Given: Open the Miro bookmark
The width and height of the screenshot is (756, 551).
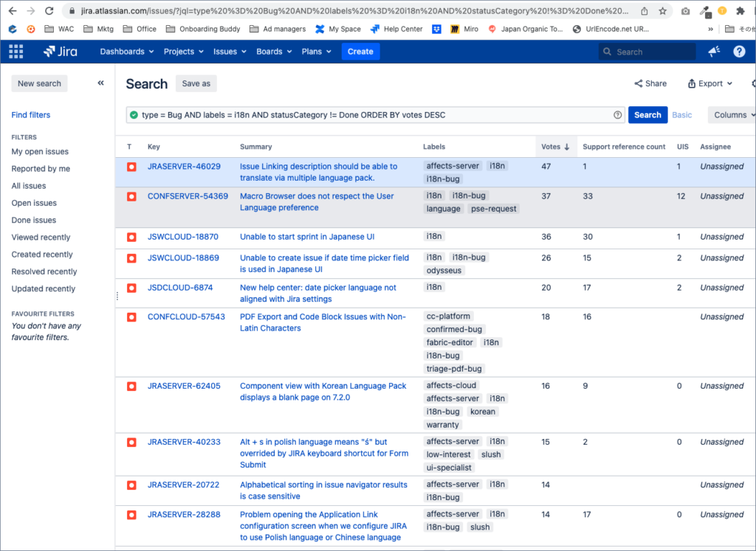Looking at the screenshot, I should coord(464,29).
